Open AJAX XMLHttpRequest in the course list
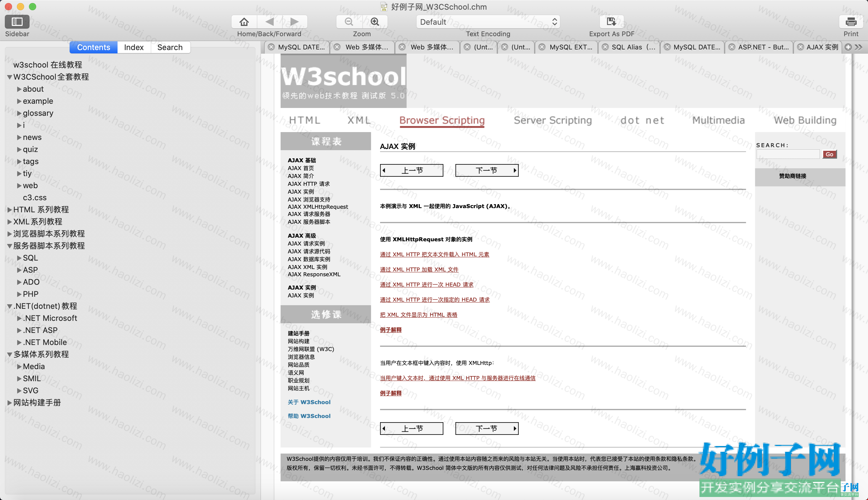 click(318, 207)
